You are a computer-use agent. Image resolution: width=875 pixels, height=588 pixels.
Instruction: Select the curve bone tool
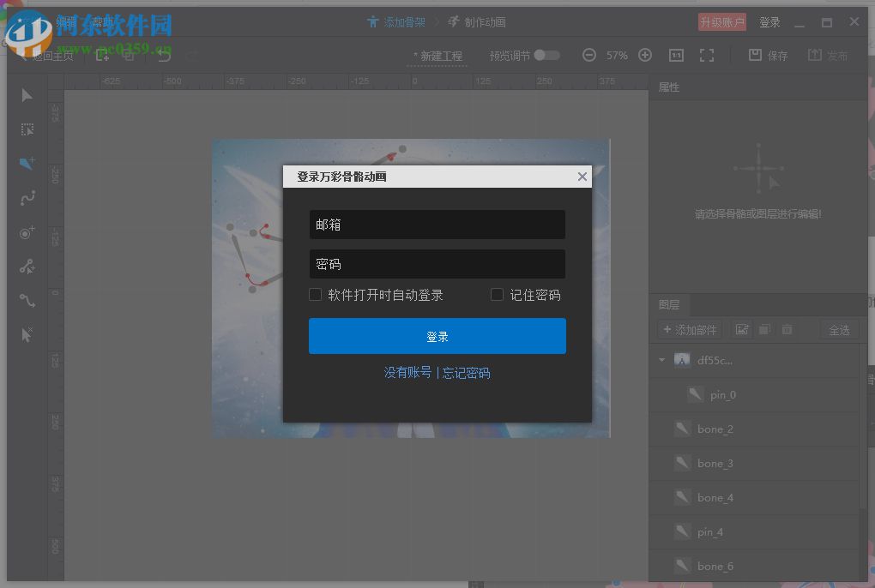point(27,198)
